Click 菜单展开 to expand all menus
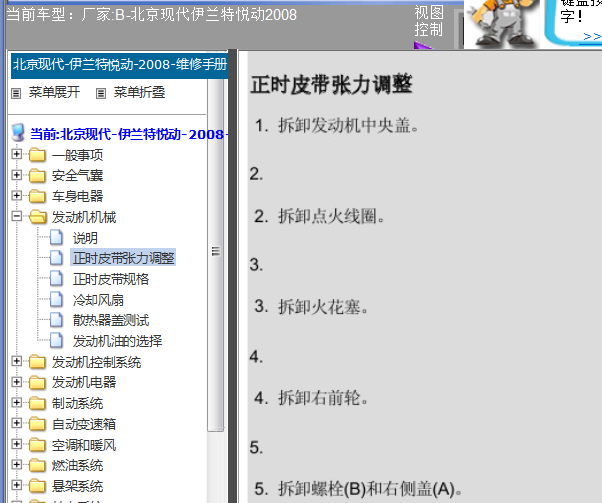Image resolution: width=602 pixels, height=503 pixels. [x=54, y=93]
